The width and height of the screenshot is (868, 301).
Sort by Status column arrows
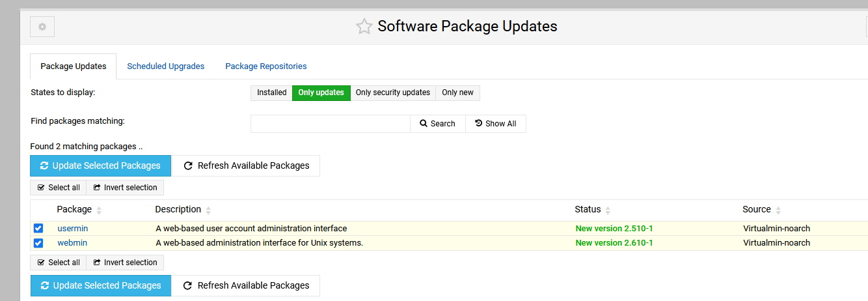click(x=608, y=210)
